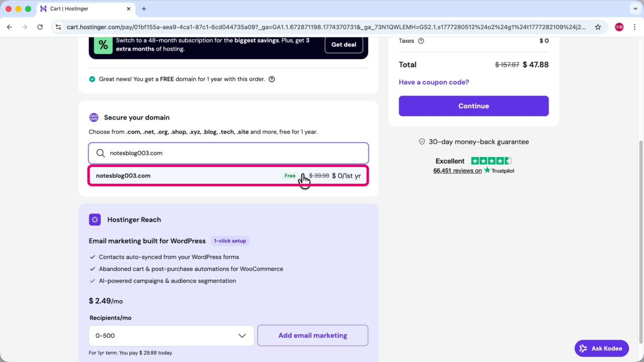644x362 pixels.
Task: Click the Hostinger Reach purple icon
Action: click(x=95, y=220)
